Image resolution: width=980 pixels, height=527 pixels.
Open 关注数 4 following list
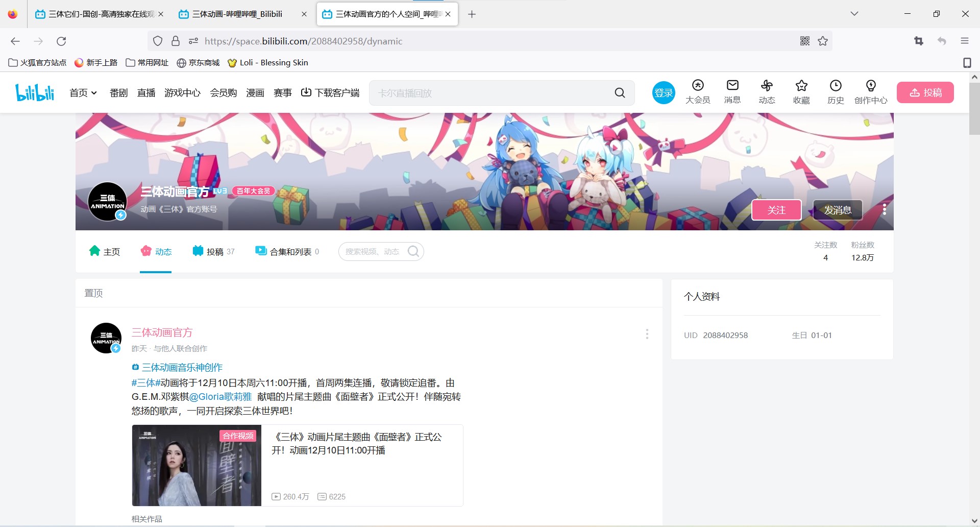[x=825, y=251]
